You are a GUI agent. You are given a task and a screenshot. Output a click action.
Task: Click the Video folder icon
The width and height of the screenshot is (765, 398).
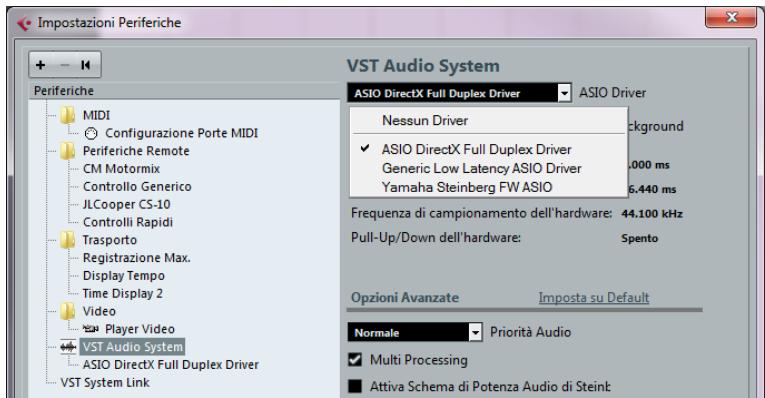click(68, 311)
